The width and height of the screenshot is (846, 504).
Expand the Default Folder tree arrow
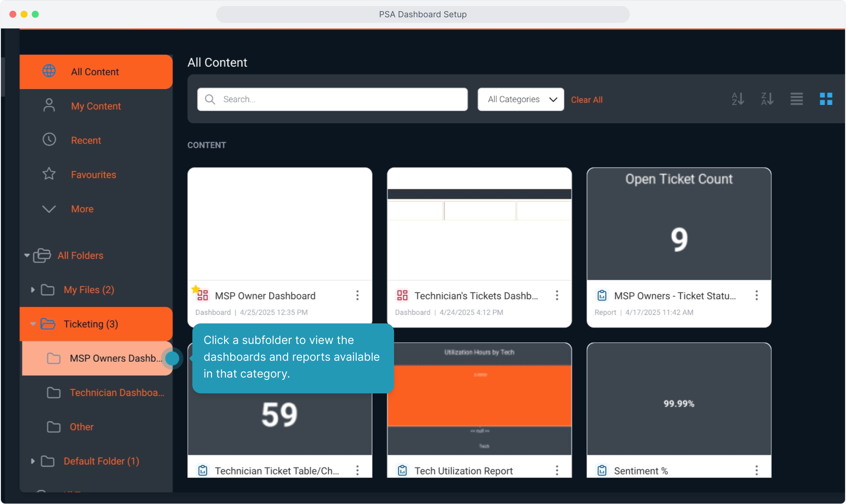(33, 461)
